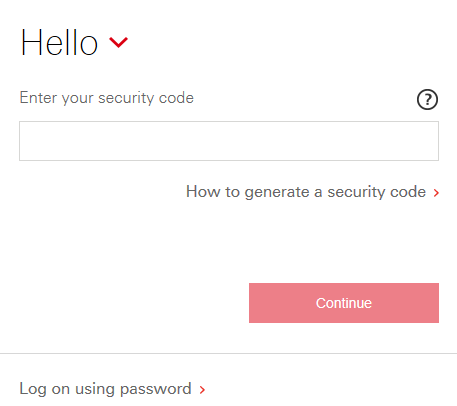Click the Hello greeting heading
Screen dimensions: 457x406
tap(59, 43)
